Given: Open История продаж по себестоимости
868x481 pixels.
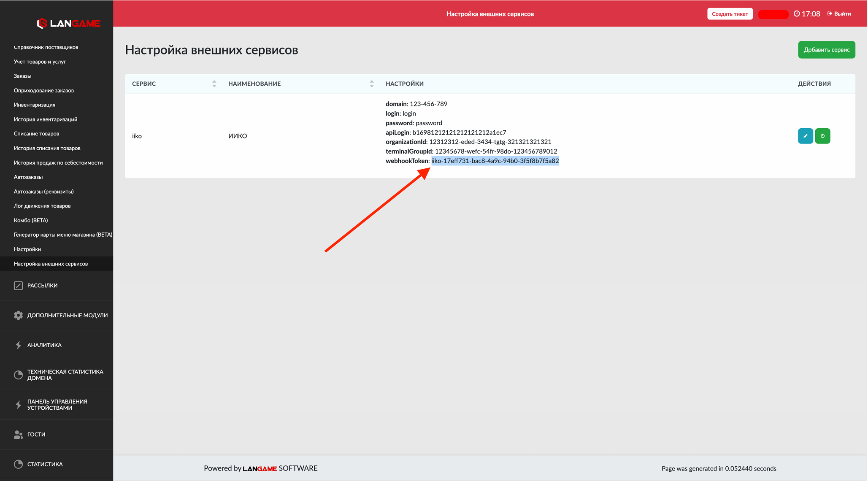Looking at the screenshot, I should click(x=58, y=162).
